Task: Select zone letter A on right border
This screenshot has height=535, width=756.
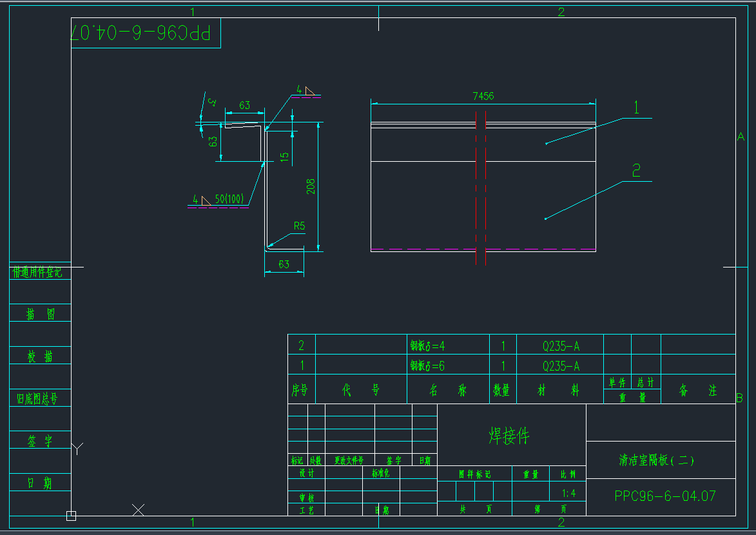Action: [x=741, y=137]
